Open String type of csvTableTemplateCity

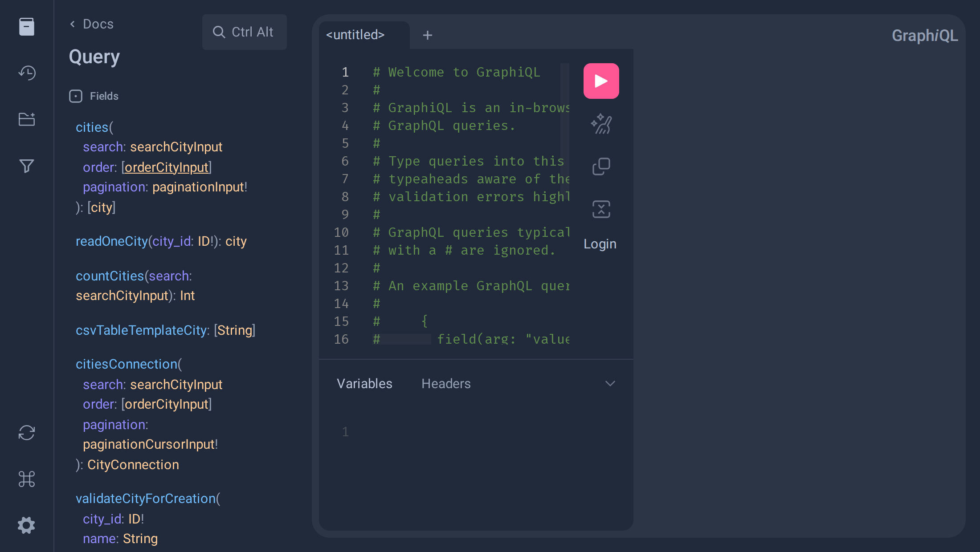[235, 330]
